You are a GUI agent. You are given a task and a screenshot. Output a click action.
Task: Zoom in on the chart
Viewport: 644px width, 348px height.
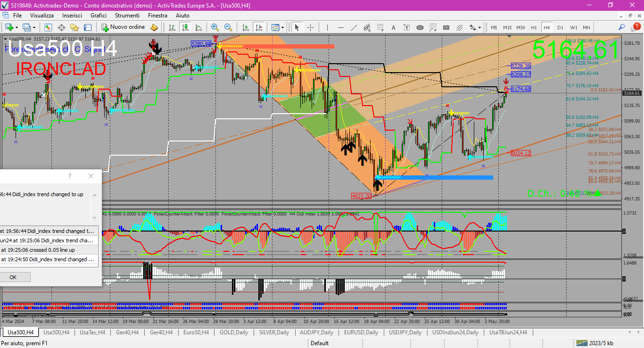coord(215,27)
